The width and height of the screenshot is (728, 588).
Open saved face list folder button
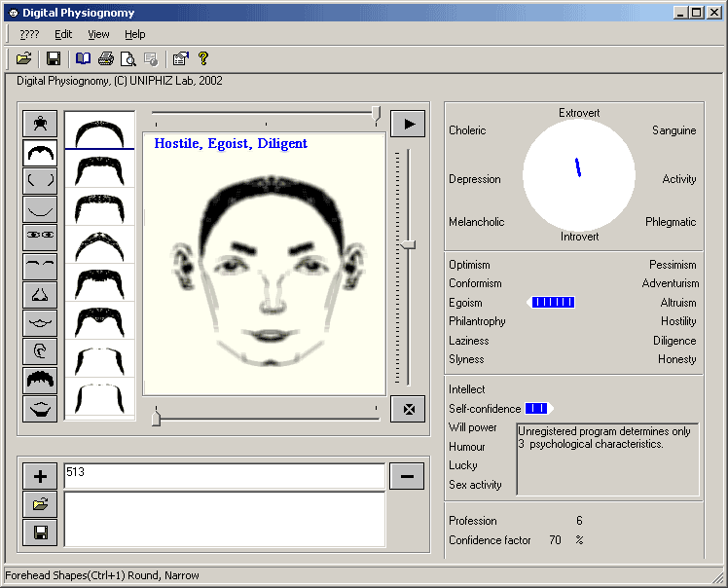point(40,504)
